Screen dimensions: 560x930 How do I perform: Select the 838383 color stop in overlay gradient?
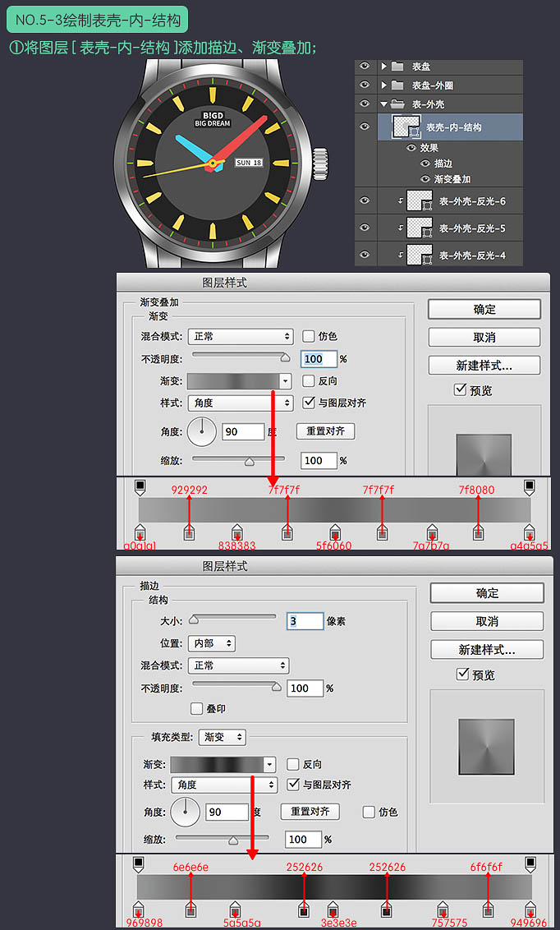[236, 532]
